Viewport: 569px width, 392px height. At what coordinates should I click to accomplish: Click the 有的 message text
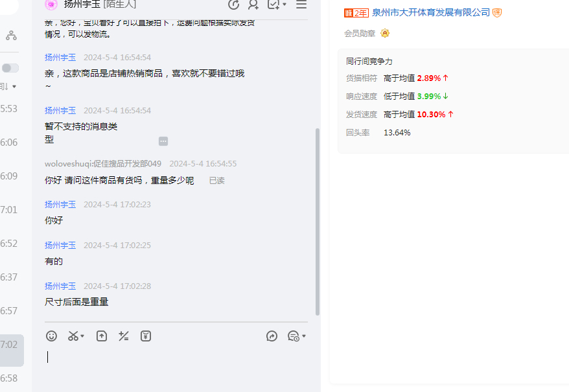pyautogui.click(x=54, y=261)
